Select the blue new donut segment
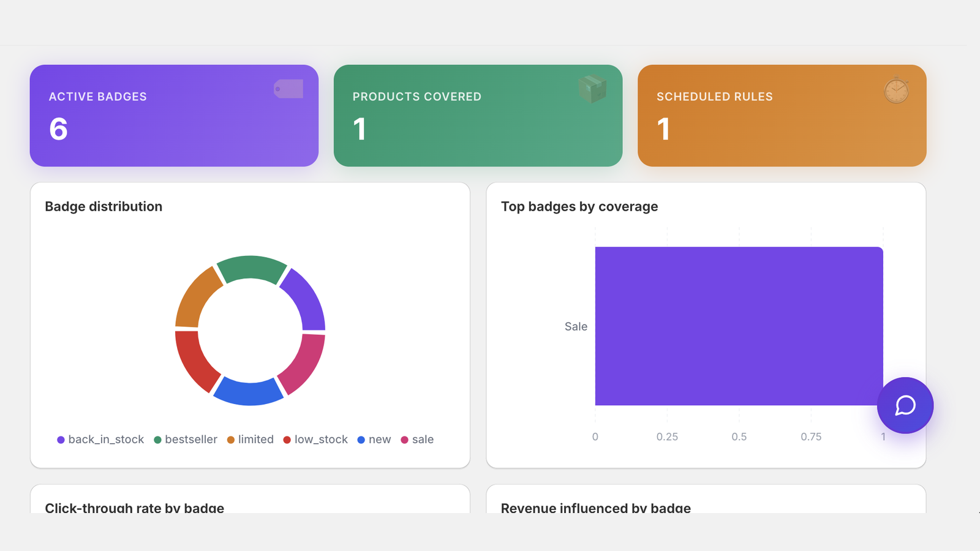This screenshot has height=551, width=980. tap(249, 393)
